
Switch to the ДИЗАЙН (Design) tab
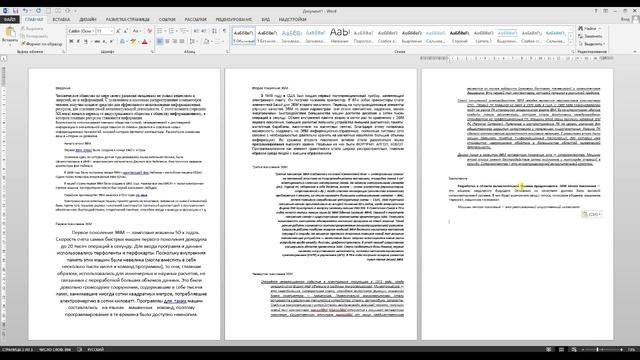pyautogui.click(x=88, y=20)
